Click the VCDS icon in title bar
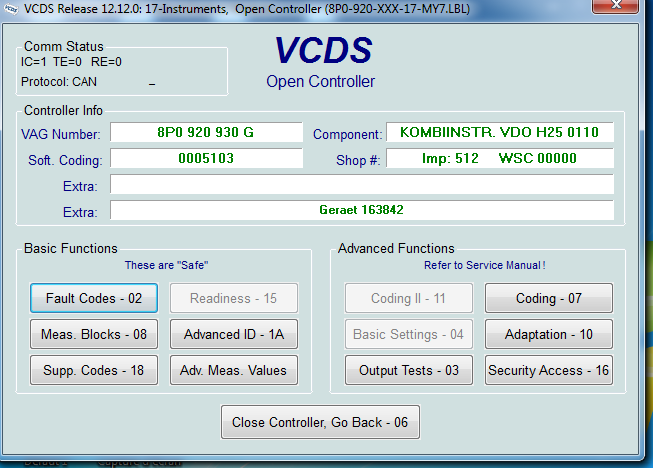The image size is (653, 468). click(10, 9)
